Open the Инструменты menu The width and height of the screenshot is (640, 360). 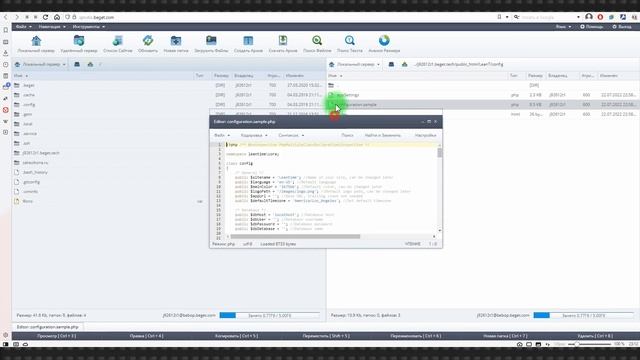tap(89, 27)
